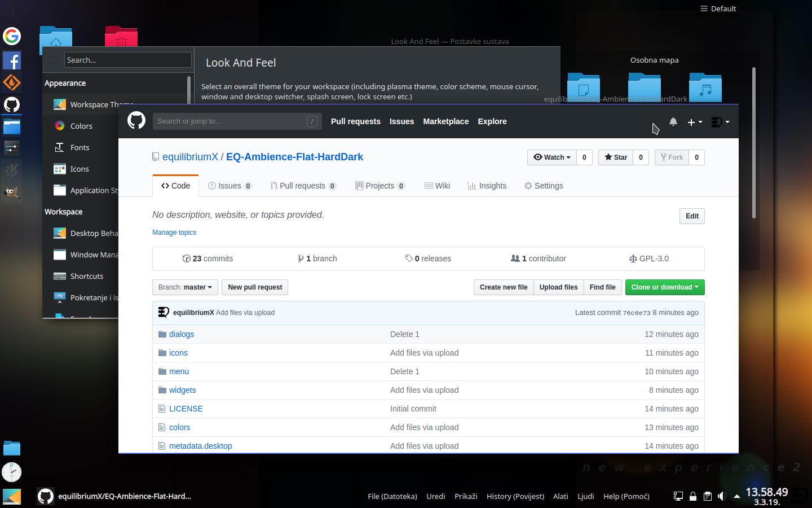This screenshot has height=508, width=812.
Task: Open GitHub notifications bell
Action: click(673, 121)
